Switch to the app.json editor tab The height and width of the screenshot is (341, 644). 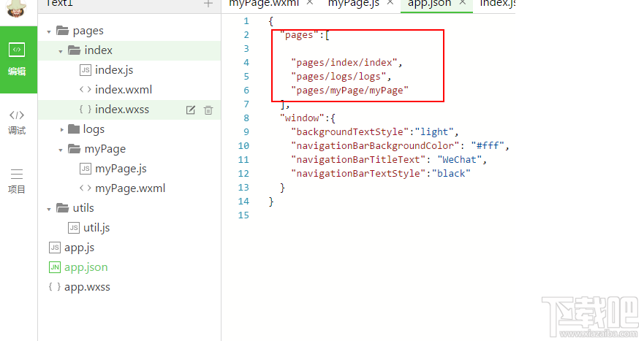point(429,3)
